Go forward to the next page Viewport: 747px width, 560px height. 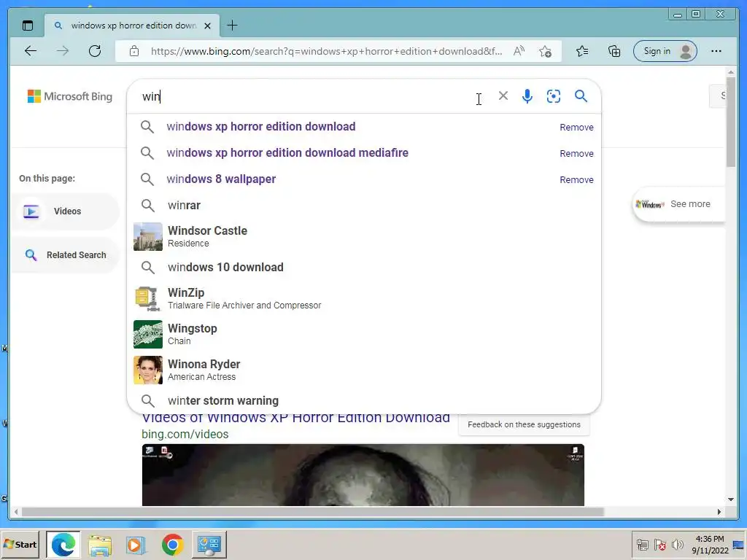(63, 51)
